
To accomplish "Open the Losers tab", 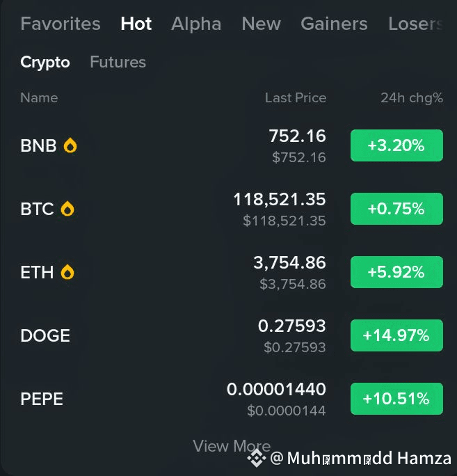I will (416, 24).
